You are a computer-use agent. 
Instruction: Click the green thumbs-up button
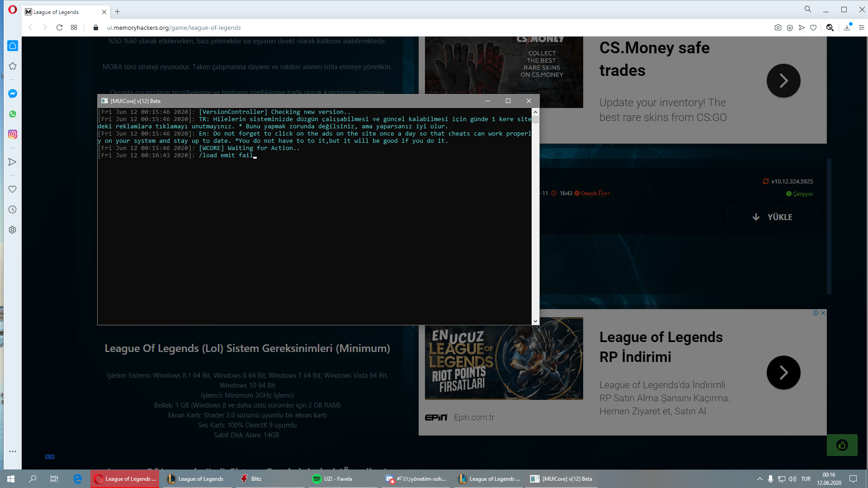842,445
